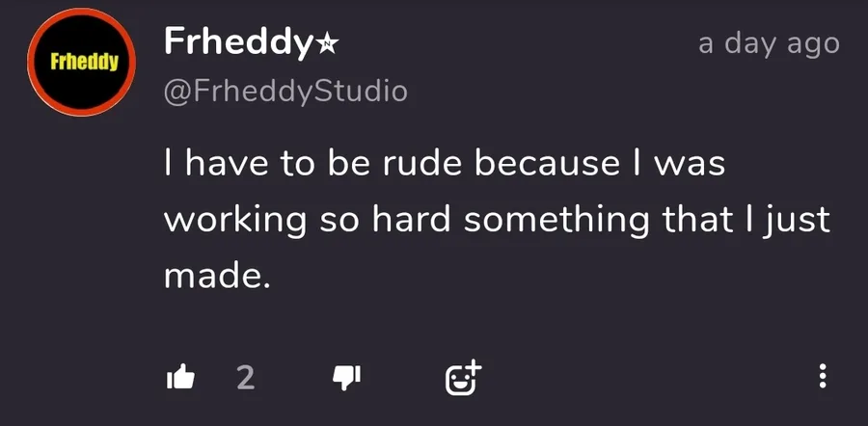Click the like count number 2

click(246, 378)
